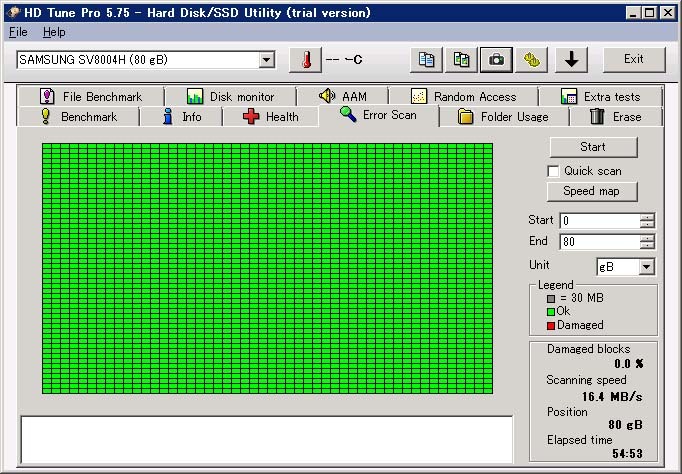The image size is (682, 474).
Task: Click the second copy screenshot icon
Action: [x=461, y=60]
